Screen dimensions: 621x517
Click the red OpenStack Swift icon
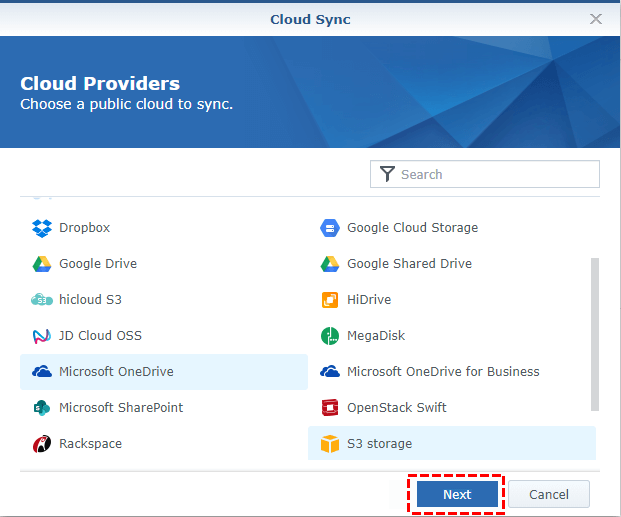tap(330, 408)
